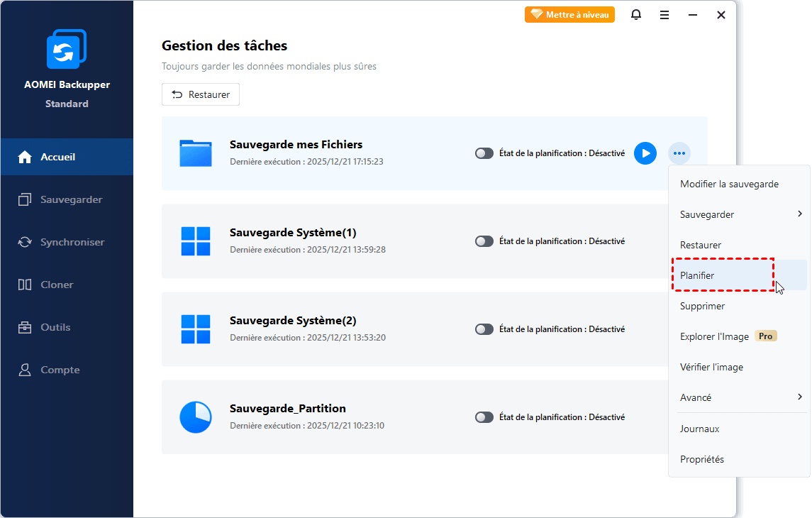Viewport: 812px width, 518px height.
Task: Select Vérifier l'image menu entry
Action: coord(711,367)
